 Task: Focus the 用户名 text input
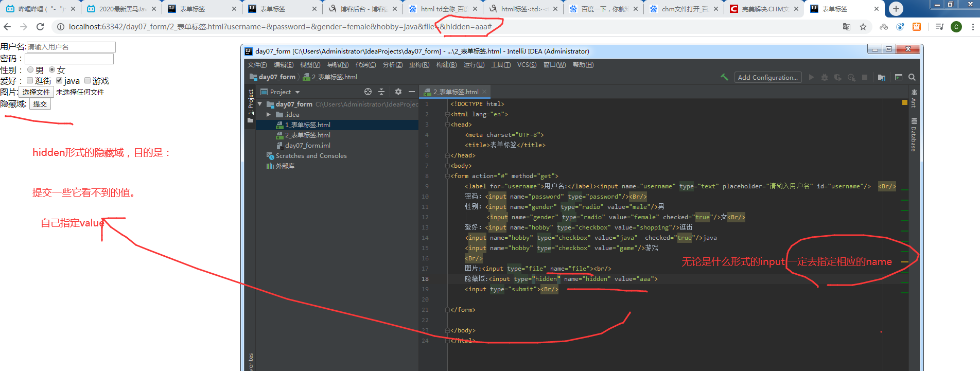click(x=71, y=47)
